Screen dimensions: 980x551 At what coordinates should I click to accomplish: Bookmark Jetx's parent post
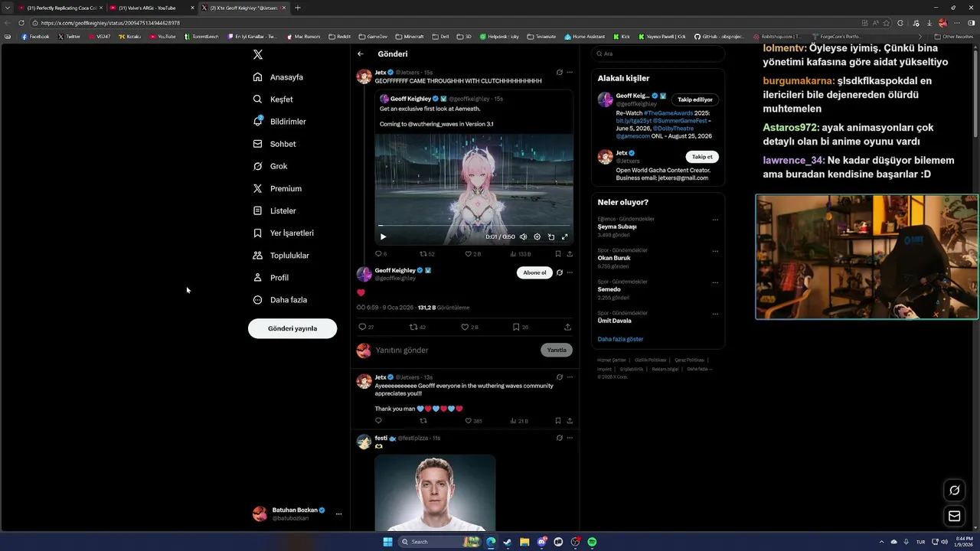click(x=557, y=254)
